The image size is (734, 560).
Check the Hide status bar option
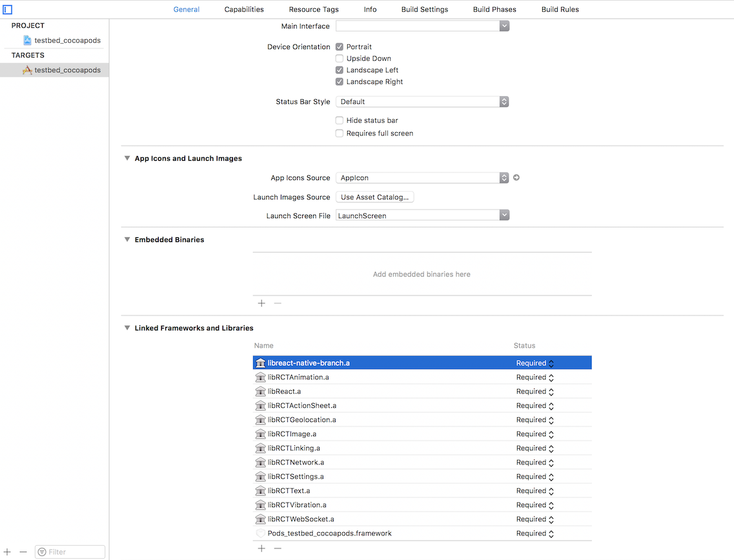click(340, 121)
